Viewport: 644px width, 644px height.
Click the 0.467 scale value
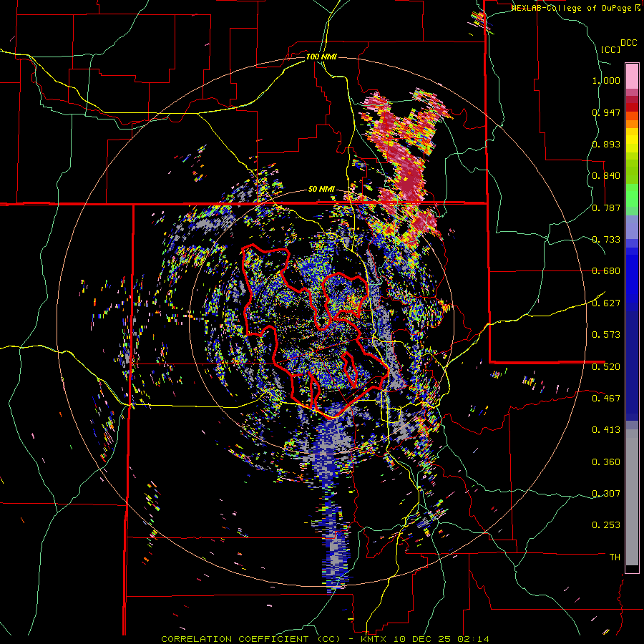click(x=606, y=398)
